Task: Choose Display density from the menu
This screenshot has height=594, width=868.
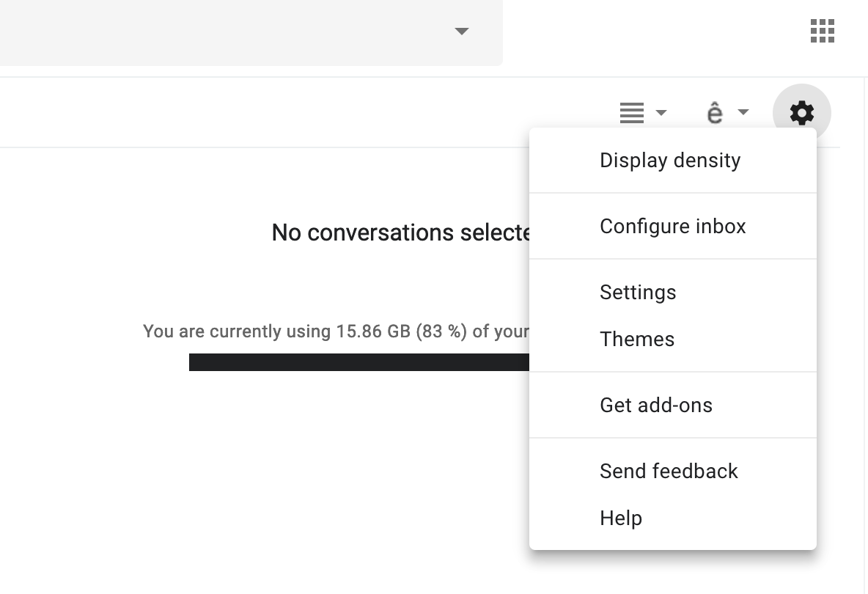Action: click(670, 161)
